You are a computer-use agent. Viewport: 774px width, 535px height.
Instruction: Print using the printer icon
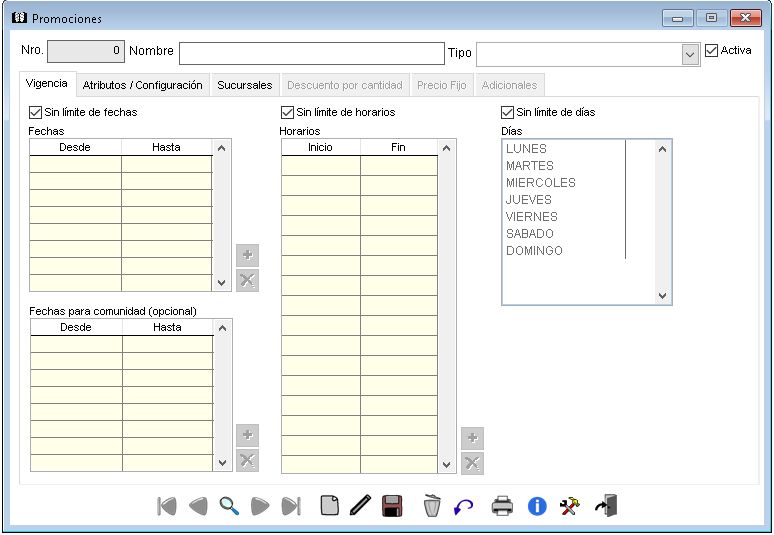(502, 506)
